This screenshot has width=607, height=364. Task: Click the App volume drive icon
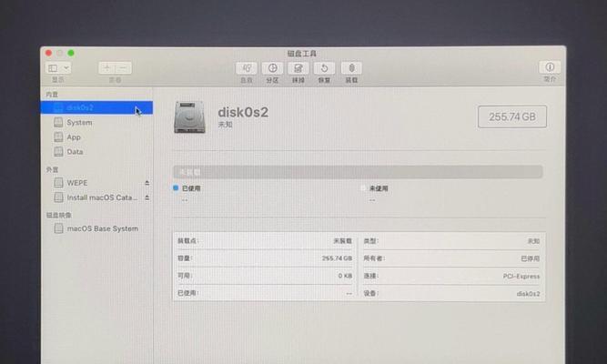coord(58,137)
